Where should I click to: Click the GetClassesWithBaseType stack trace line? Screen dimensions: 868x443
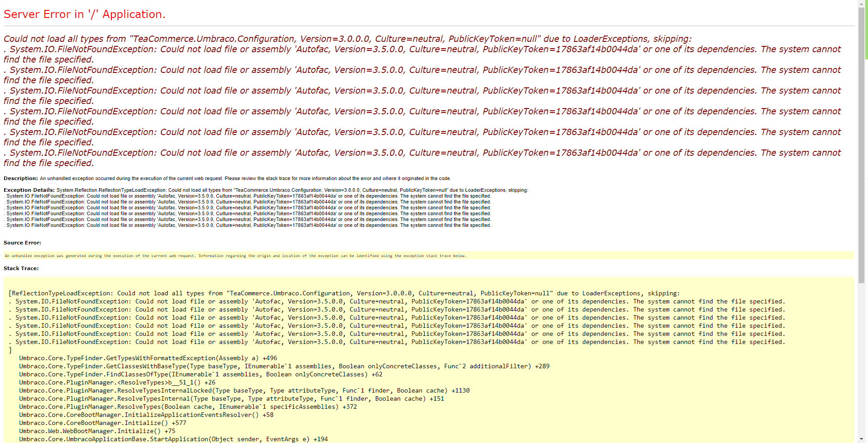tap(284, 366)
